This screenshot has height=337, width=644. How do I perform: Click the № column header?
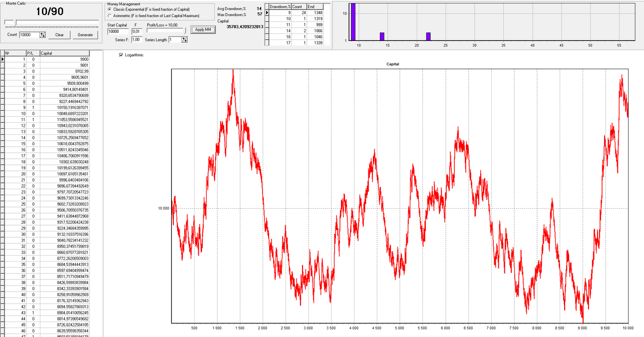tap(14, 53)
